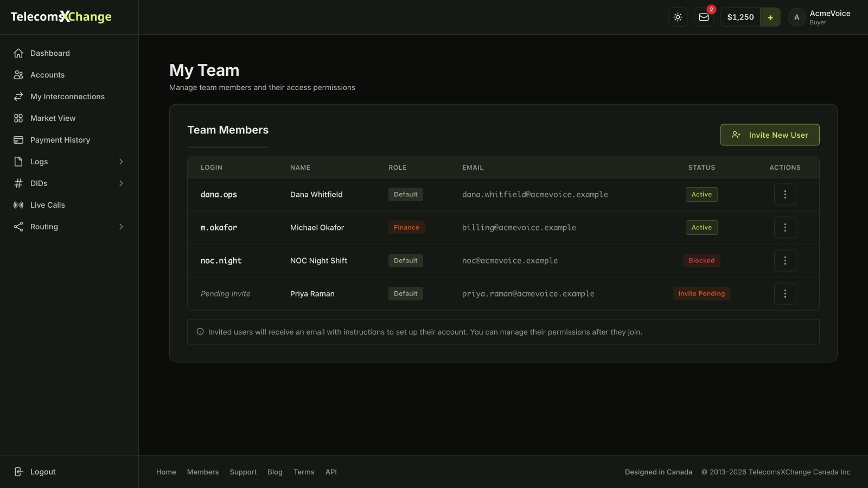Viewport: 868px width, 488px height.
Task: Open actions menu for m.okafor row
Action: point(785,228)
